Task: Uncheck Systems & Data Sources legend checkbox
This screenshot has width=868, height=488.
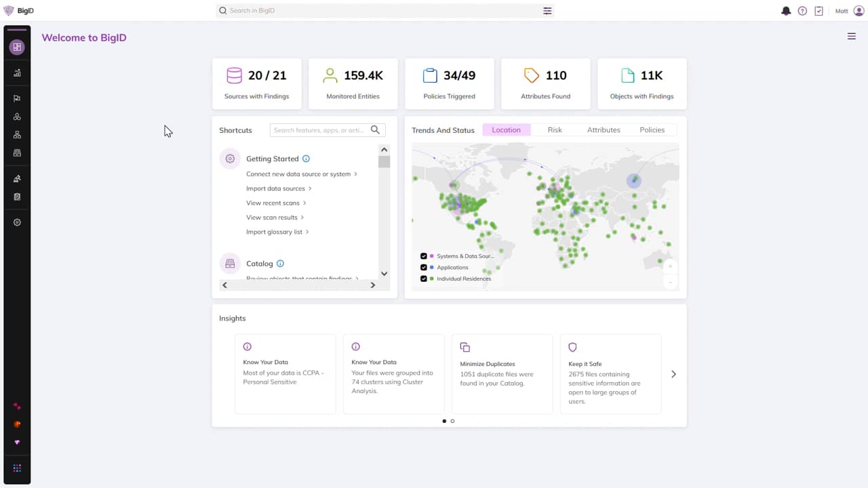Action: 424,256
